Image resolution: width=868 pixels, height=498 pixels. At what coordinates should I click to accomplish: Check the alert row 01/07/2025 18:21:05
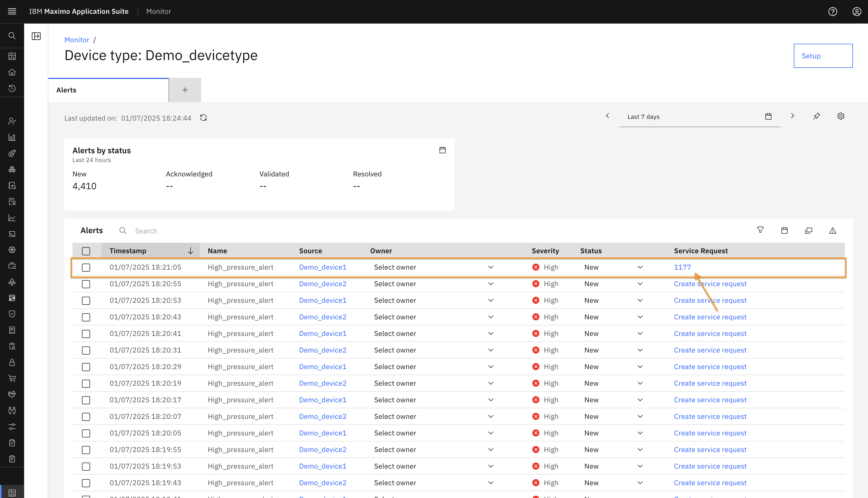coord(86,268)
